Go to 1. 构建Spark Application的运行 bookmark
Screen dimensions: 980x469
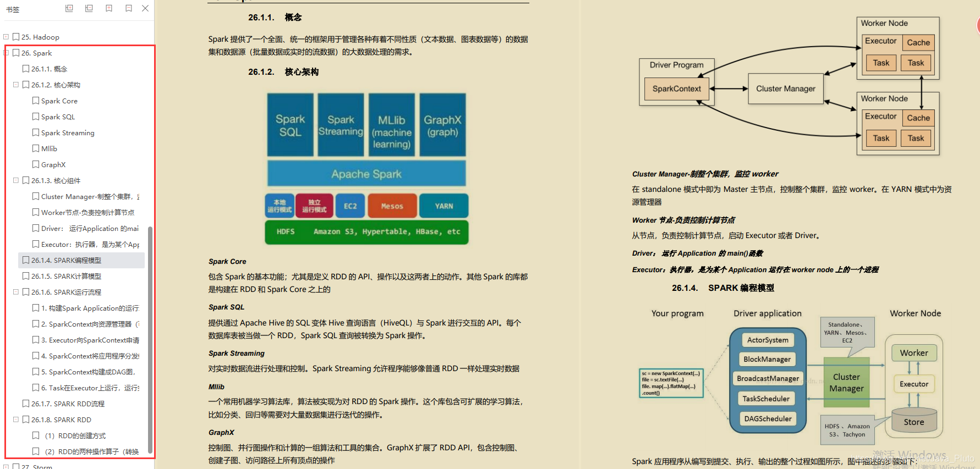90,308
